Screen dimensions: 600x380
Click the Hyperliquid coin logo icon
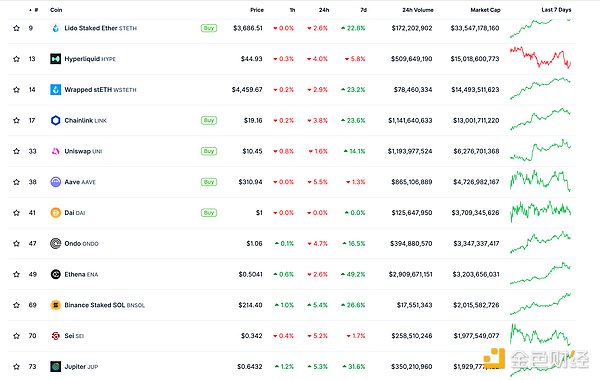[x=55, y=59]
